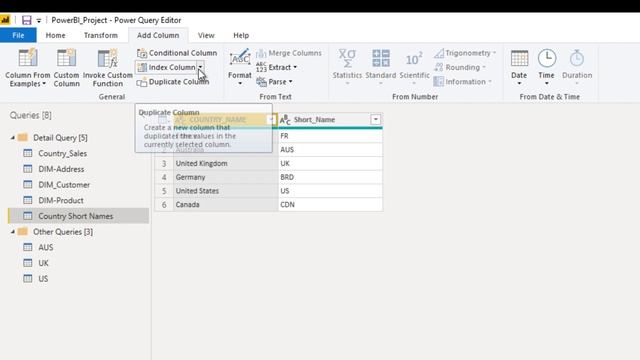Open the quick access toolbar dropdown
This screenshot has width=640, height=360.
[x=39, y=20]
